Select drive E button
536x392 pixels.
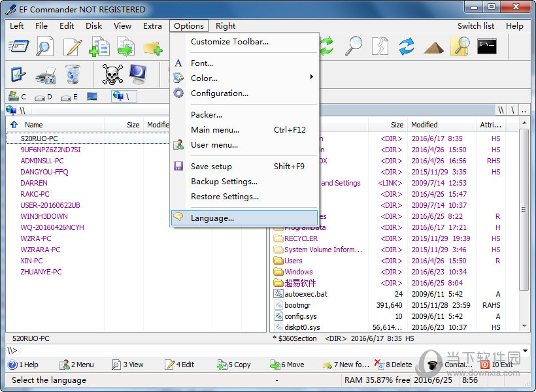(x=69, y=97)
